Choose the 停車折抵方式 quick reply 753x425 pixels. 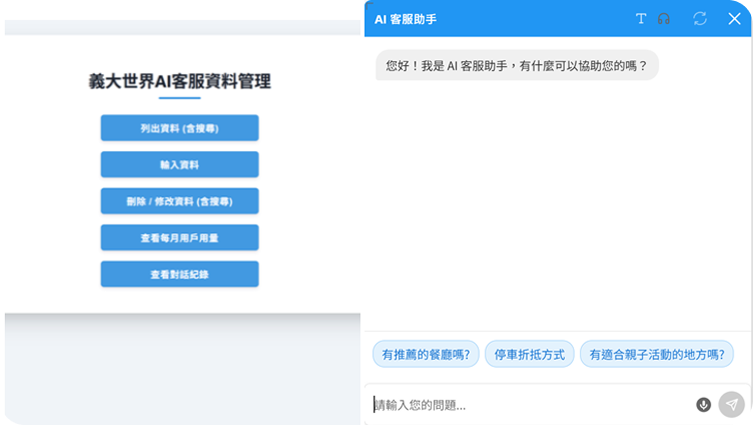(x=529, y=354)
